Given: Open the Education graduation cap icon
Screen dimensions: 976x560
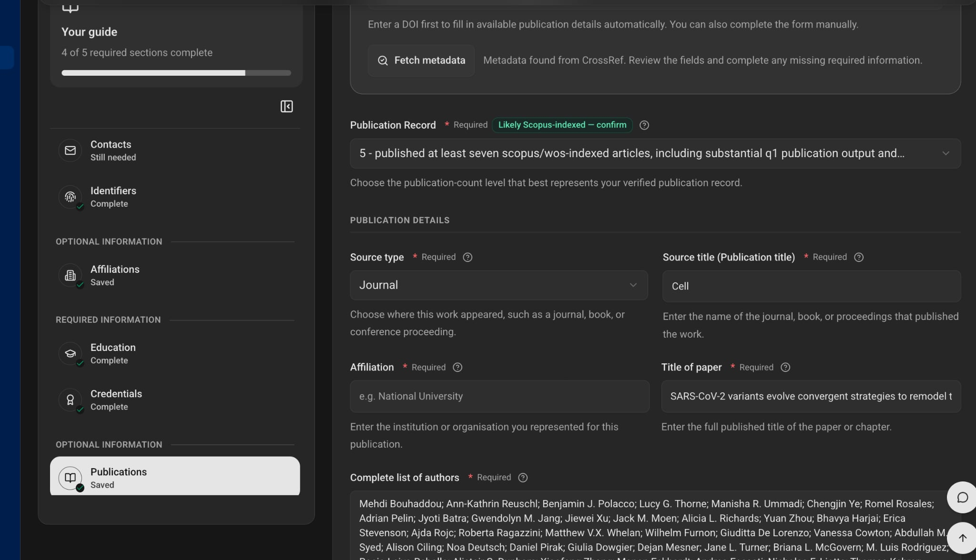Looking at the screenshot, I should 70,353.
